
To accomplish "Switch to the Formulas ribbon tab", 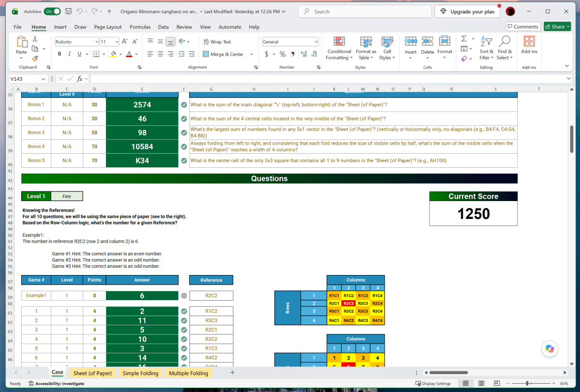I will [140, 27].
